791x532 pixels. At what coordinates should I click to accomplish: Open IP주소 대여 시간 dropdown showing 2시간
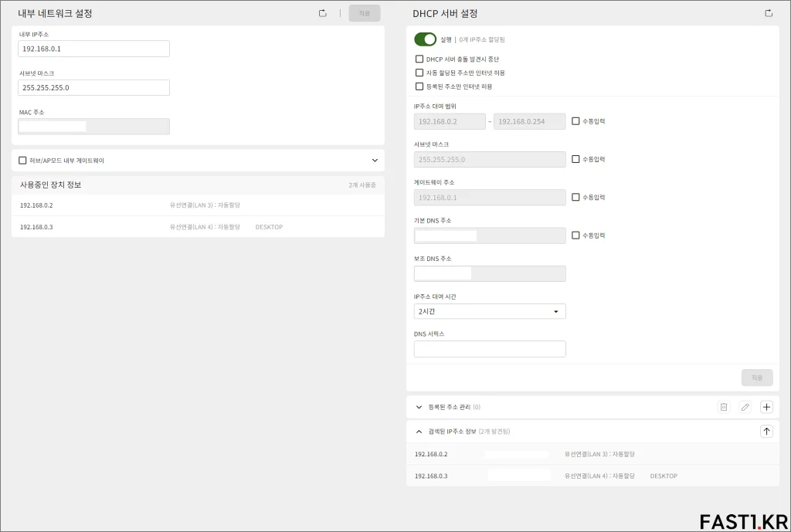(x=490, y=311)
